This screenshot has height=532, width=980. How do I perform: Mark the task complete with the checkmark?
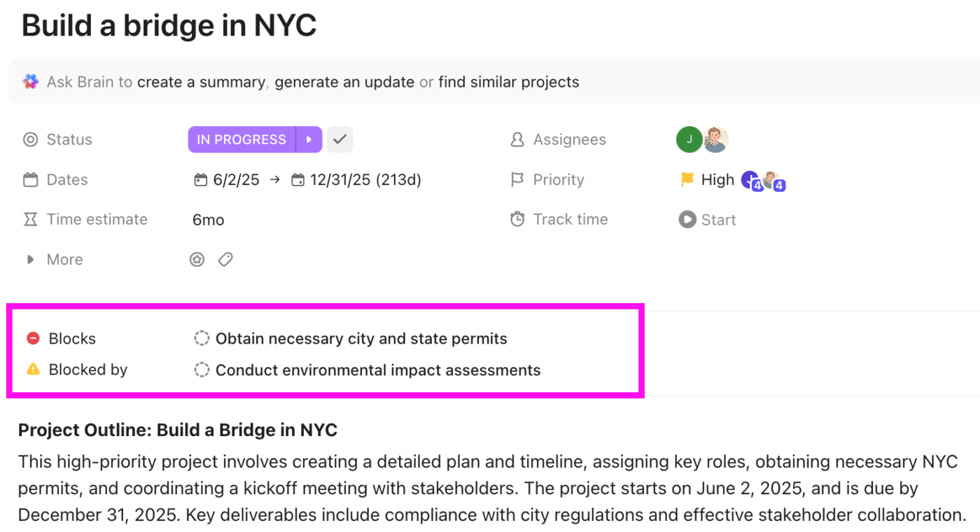(340, 139)
